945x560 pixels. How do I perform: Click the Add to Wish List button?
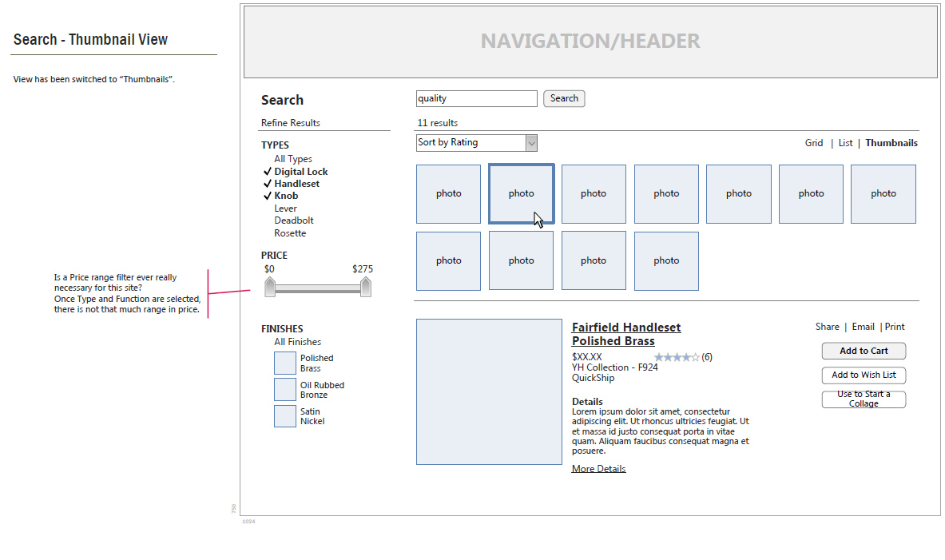click(x=864, y=375)
